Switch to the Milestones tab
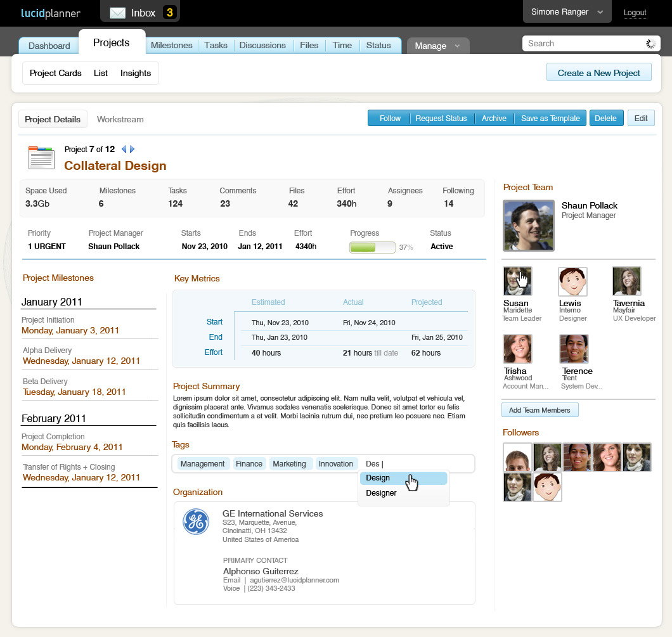Viewport: 672px width, 637px height. [x=171, y=45]
